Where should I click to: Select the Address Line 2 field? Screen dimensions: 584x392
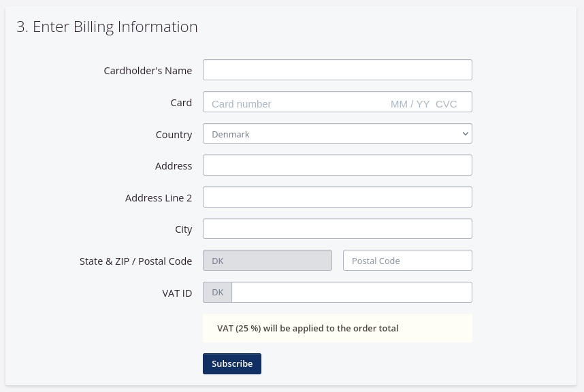[337, 197]
